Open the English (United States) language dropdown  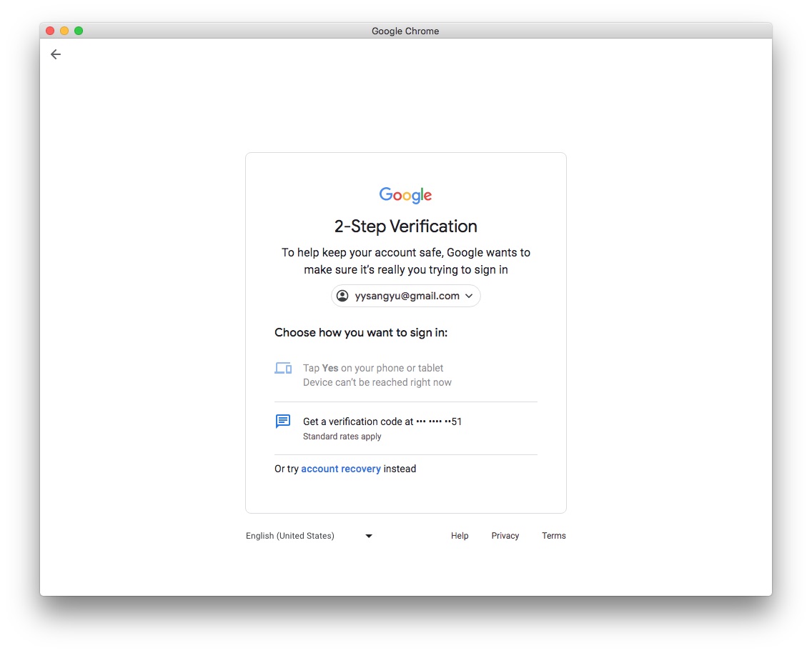point(310,536)
